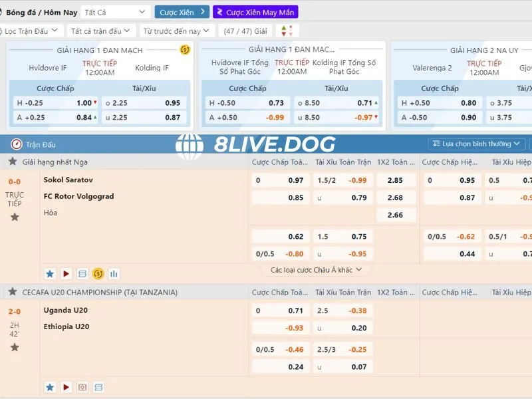Click the 'Cược Xiên May Mắn' button
532x399 pixels.
click(255, 12)
